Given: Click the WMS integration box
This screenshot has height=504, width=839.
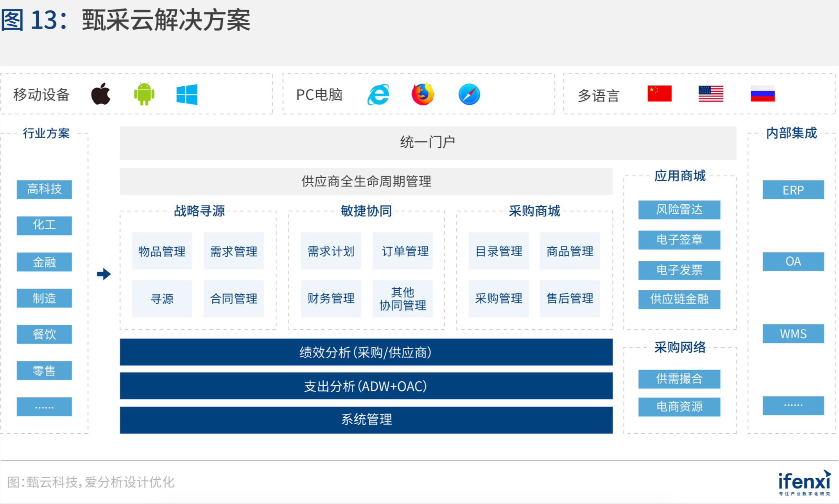Looking at the screenshot, I should click(x=793, y=334).
